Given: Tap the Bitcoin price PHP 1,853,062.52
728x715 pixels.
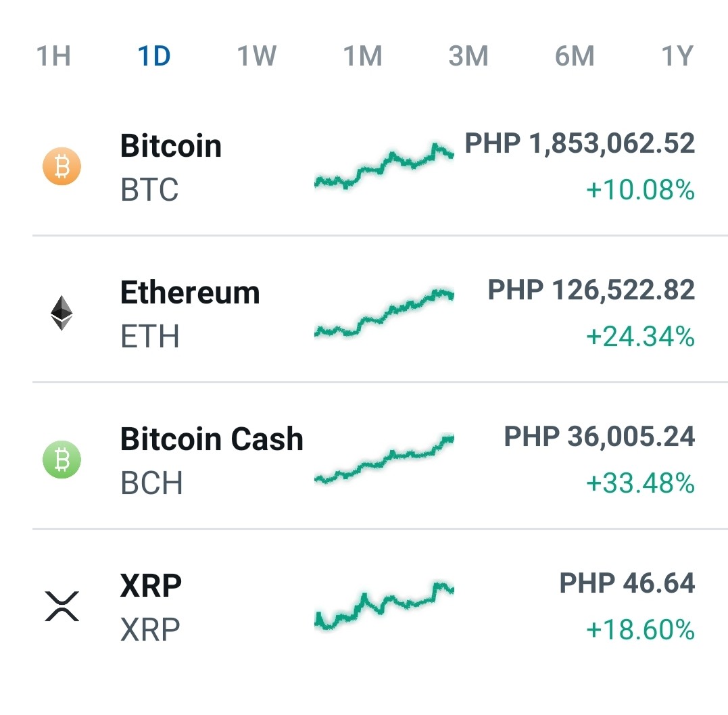Looking at the screenshot, I should point(580,143).
